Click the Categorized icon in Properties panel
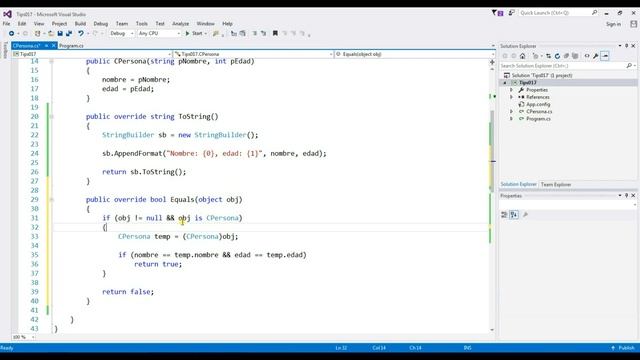 (504, 215)
